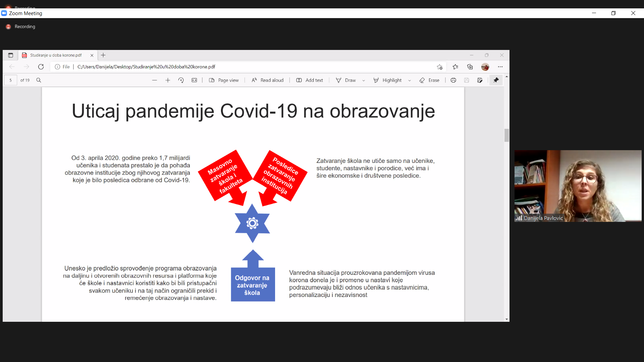Click 'Vanredna situacija prouzrokovana' paragraph
644x362 pixels.
click(362, 284)
